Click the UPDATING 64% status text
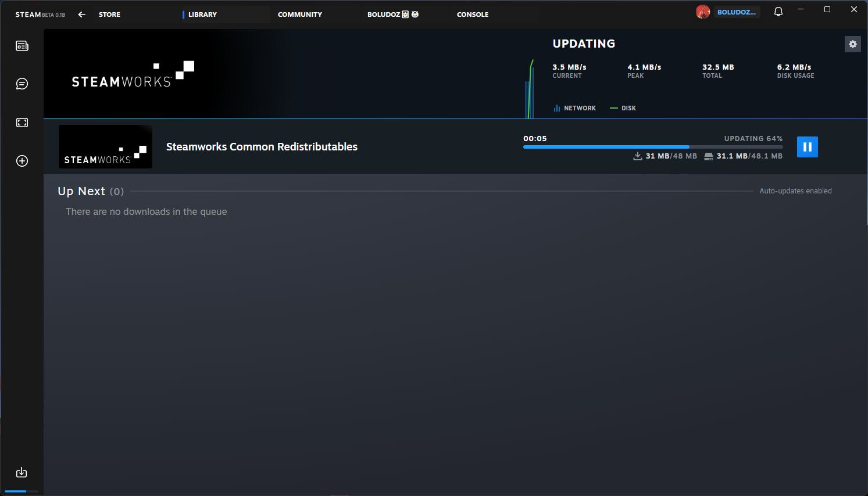Screen dimensions: 868x496 [753, 139]
